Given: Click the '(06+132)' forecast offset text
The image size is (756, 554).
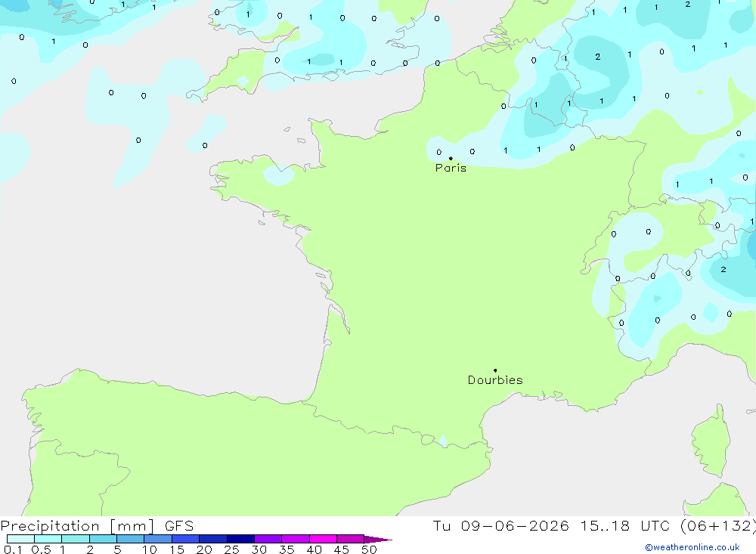Looking at the screenshot, I should pyautogui.click(x=718, y=526).
